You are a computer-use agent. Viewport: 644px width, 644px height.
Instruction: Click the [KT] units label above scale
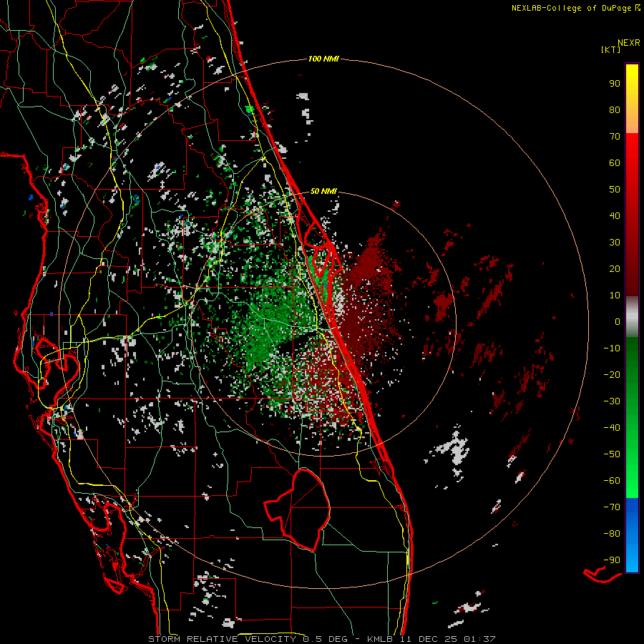pos(610,49)
